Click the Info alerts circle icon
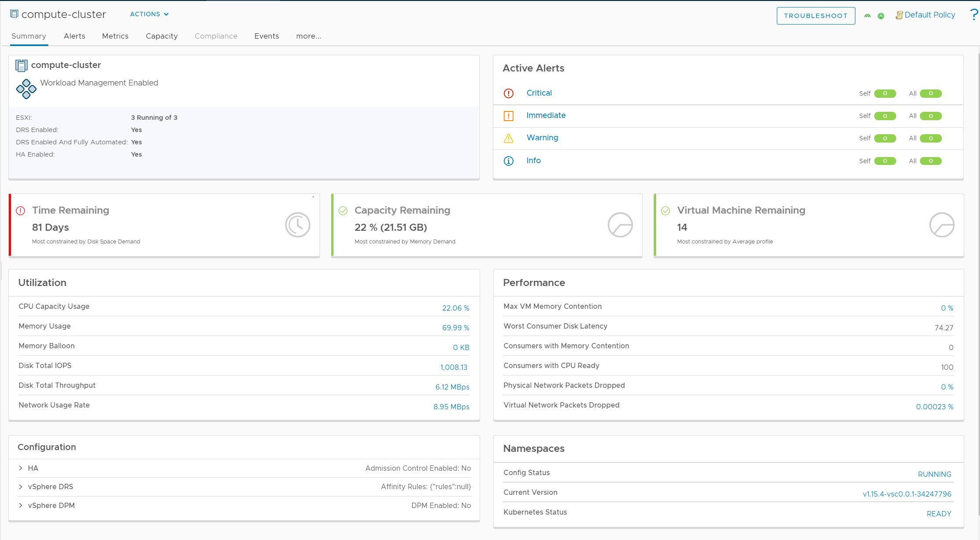Viewport: 980px width, 540px height. 508,161
